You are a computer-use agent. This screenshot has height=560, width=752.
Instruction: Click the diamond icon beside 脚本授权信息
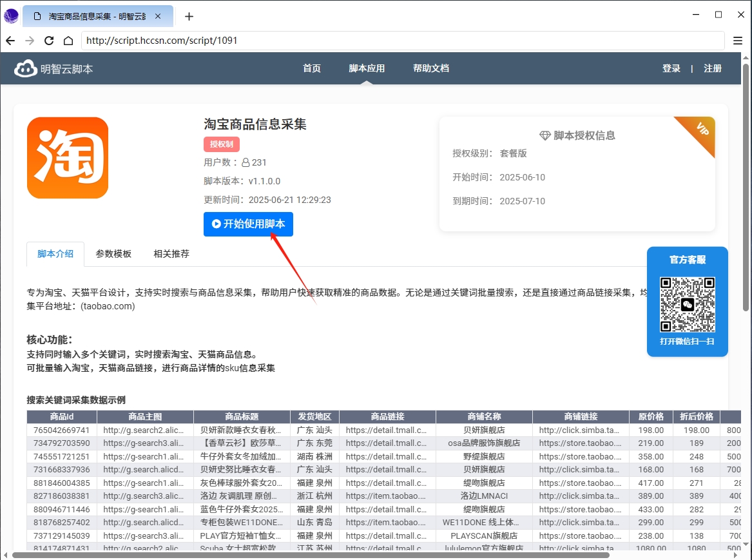point(545,136)
